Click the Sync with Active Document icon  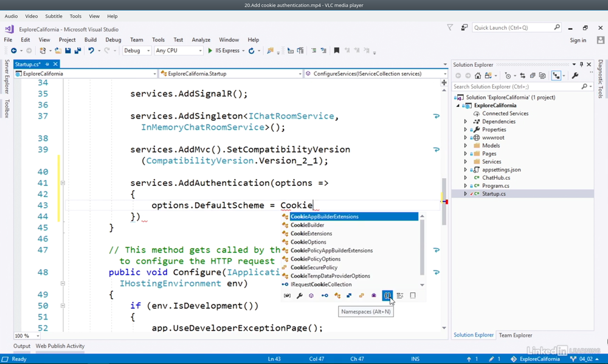[523, 75]
